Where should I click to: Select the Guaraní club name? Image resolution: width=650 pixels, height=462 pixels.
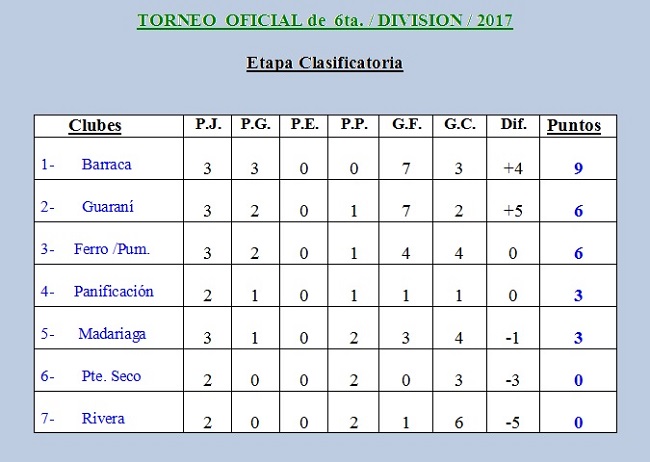click(108, 207)
